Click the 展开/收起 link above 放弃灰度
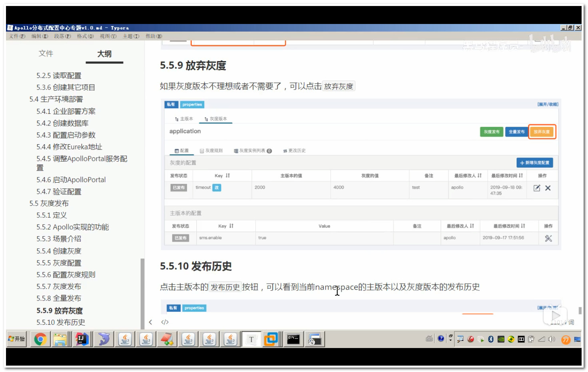Viewport: 588px width, 372px height. click(548, 104)
